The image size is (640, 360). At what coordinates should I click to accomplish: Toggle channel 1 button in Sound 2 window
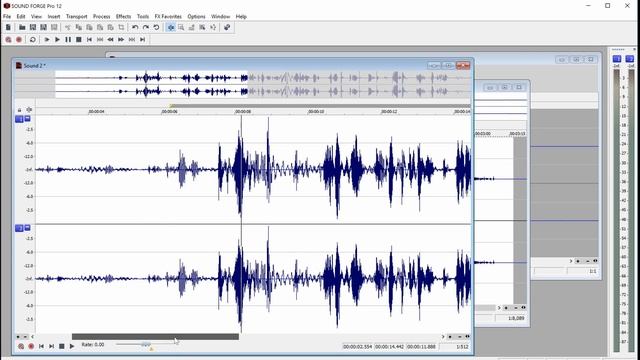pos(19,119)
